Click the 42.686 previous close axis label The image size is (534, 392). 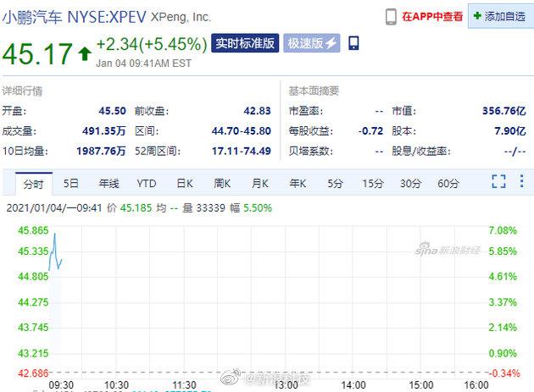coord(33,373)
